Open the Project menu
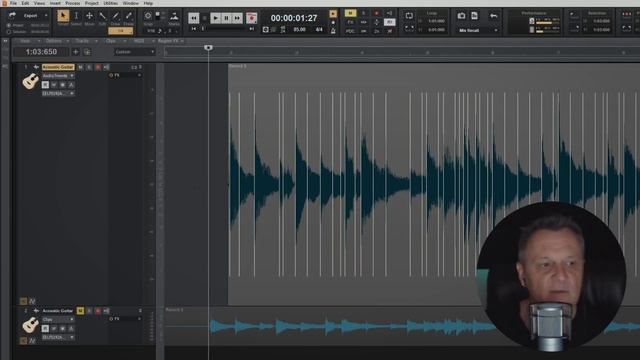Screen dimensions: 640x360 tap(92, 3)
